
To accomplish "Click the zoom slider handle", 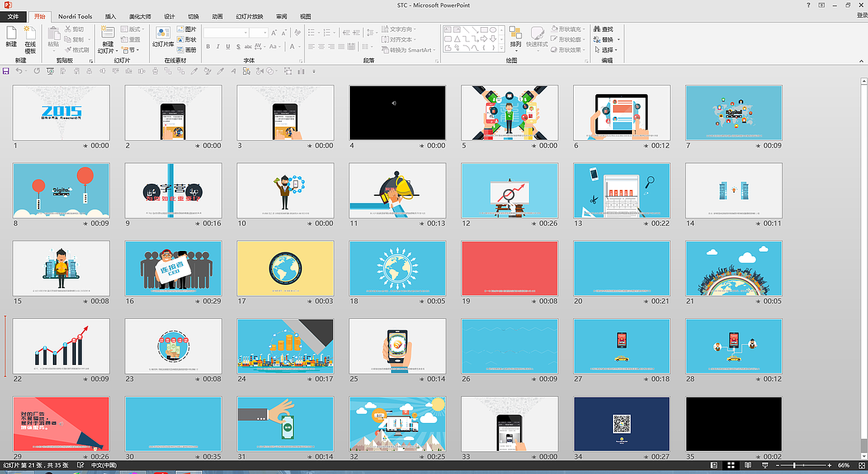I will pyautogui.click(x=794, y=466).
